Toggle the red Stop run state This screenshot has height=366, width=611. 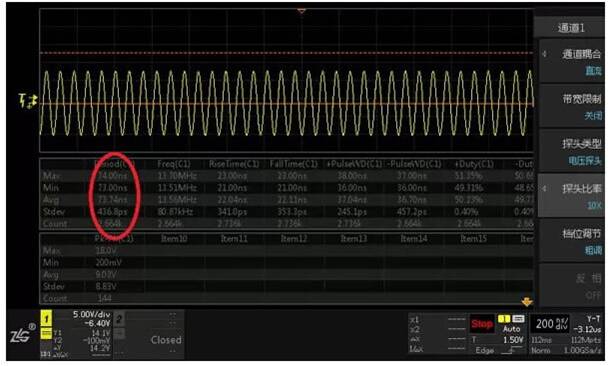[482, 324]
